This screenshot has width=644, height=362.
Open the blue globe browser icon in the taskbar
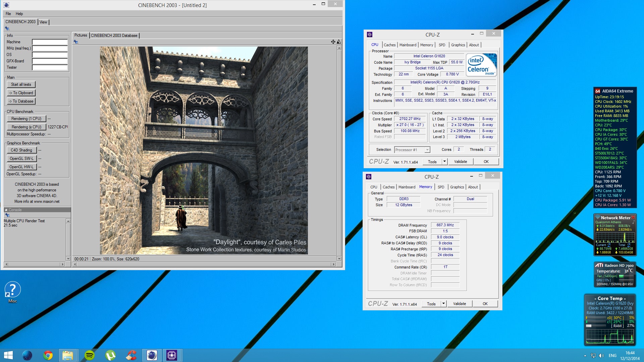pyautogui.click(x=27, y=355)
